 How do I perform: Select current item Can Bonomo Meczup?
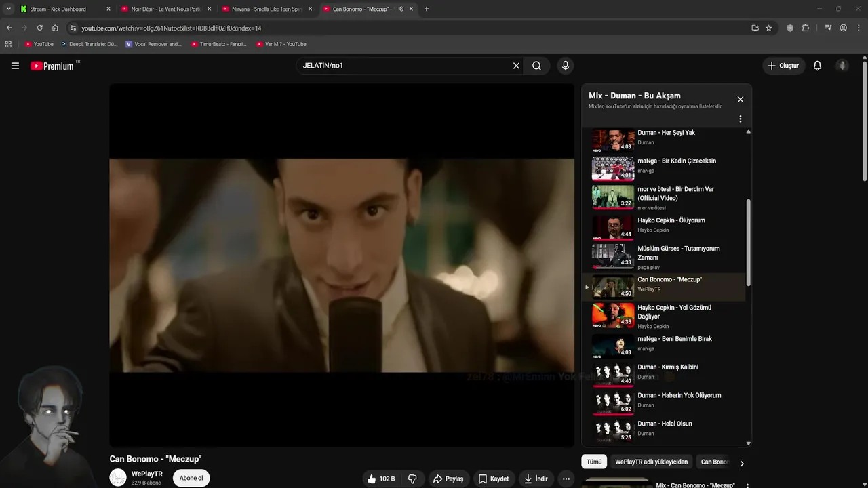665,287
